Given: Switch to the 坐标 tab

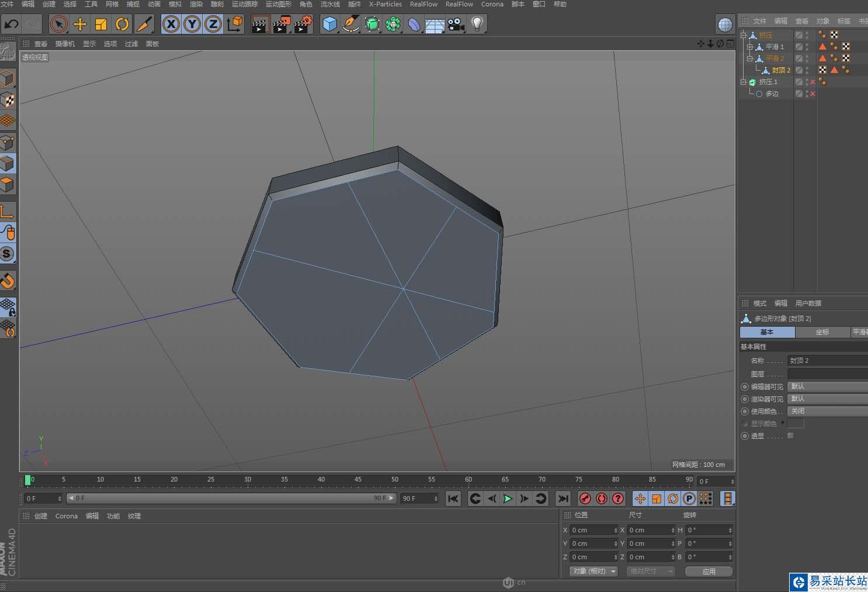Looking at the screenshot, I should 822,332.
